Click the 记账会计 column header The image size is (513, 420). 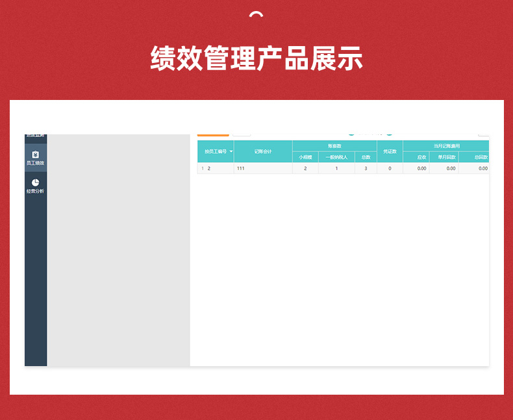[x=263, y=151]
